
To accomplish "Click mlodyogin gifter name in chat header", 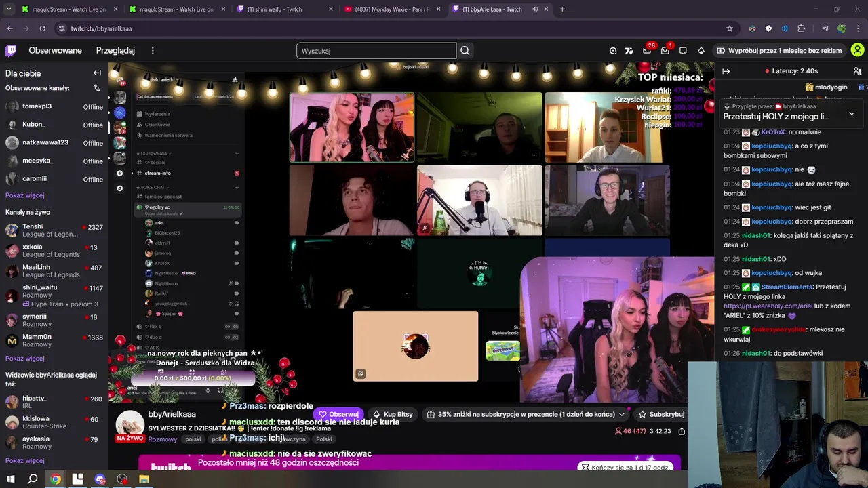I will pyautogui.click(x=831, y=87).
